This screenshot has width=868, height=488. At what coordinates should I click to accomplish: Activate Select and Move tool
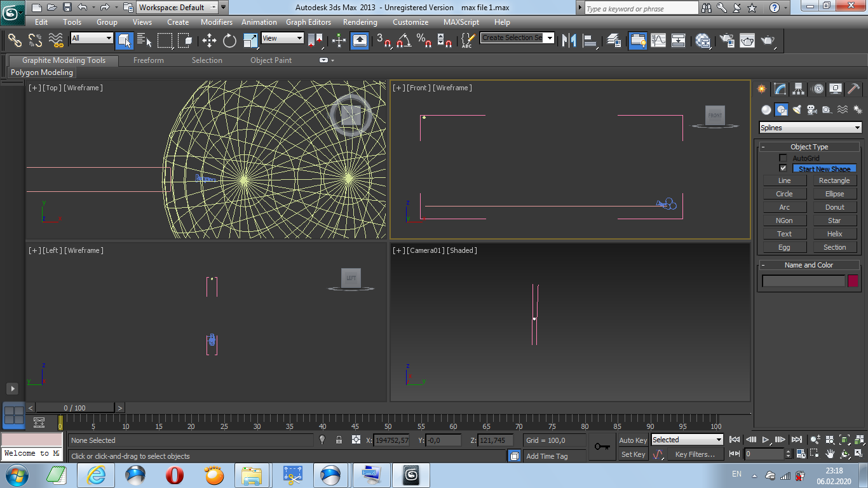[x=209, y=41]
